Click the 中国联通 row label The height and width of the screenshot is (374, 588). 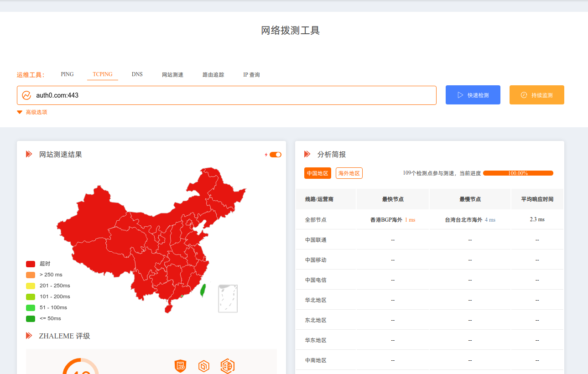pyautogui.click(x=316, y=240)
